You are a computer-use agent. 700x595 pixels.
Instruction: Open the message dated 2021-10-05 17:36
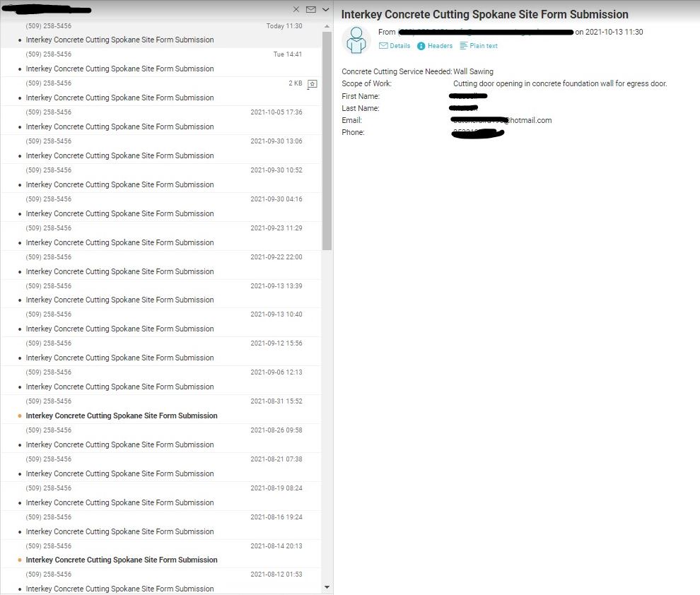tap(161, 120)
